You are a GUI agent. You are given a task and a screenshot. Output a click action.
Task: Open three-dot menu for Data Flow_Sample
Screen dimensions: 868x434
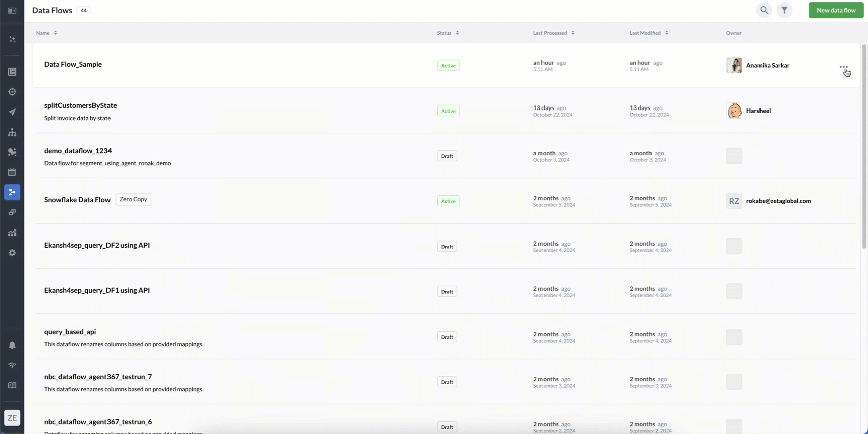843,66
